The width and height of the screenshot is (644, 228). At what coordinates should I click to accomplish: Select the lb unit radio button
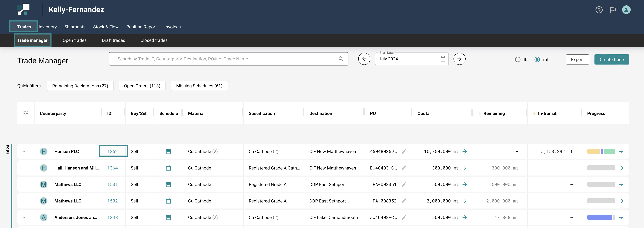tap(518, 60)
